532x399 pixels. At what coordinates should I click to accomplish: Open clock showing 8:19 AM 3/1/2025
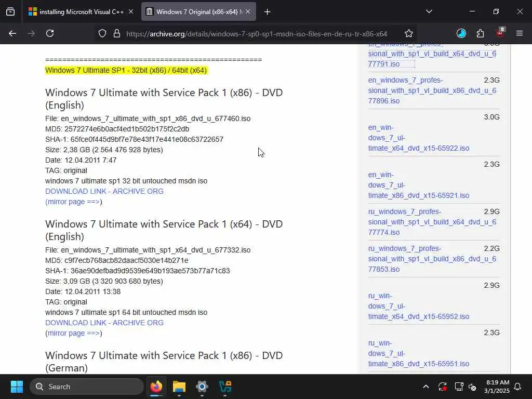(x=497, y=387)
